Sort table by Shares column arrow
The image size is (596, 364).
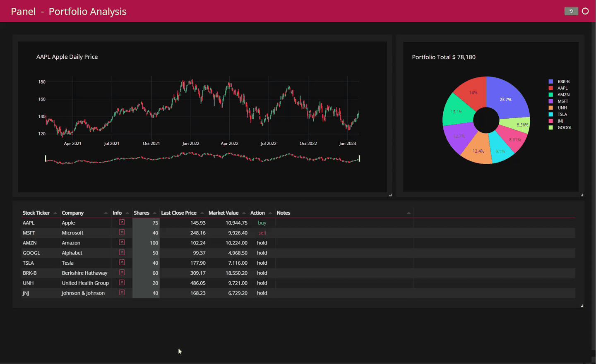coord(155,213)
